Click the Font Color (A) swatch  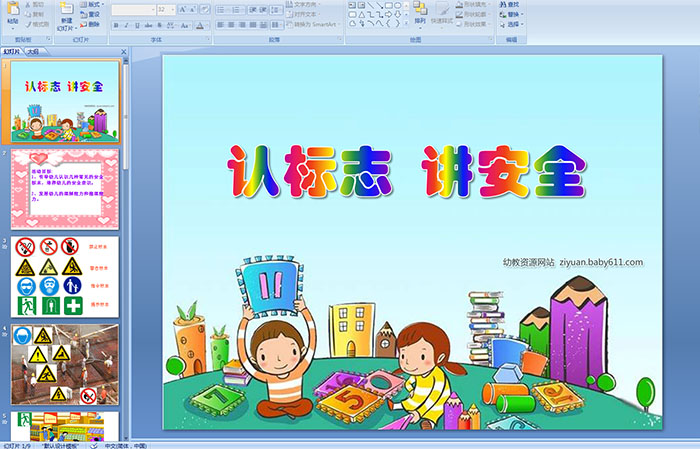(200, 25)
